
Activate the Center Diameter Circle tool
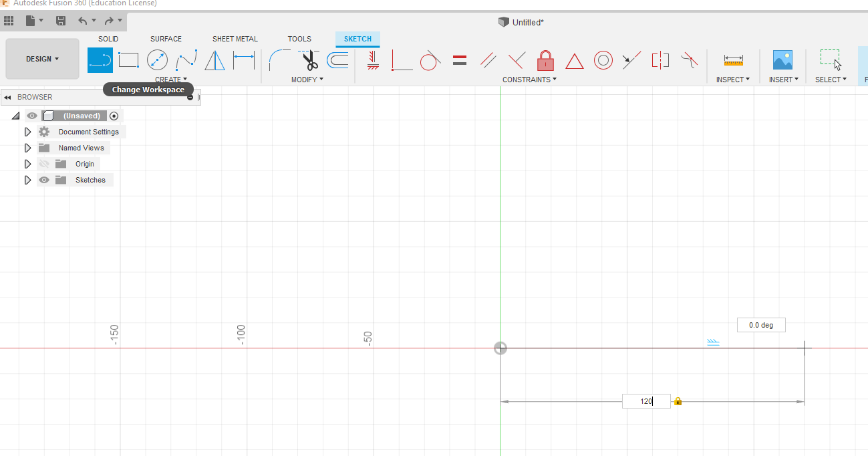(x=157, y=61)
